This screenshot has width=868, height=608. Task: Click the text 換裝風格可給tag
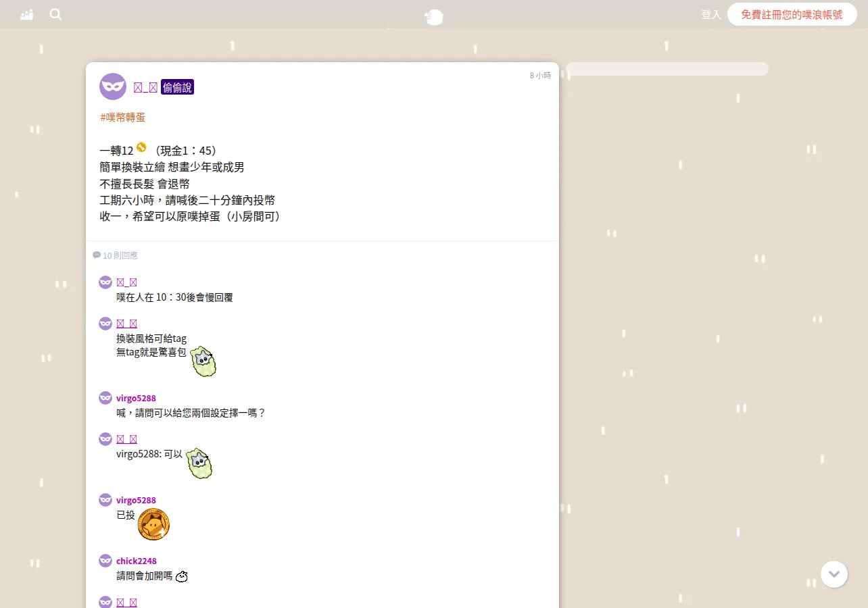click(151, 338)
